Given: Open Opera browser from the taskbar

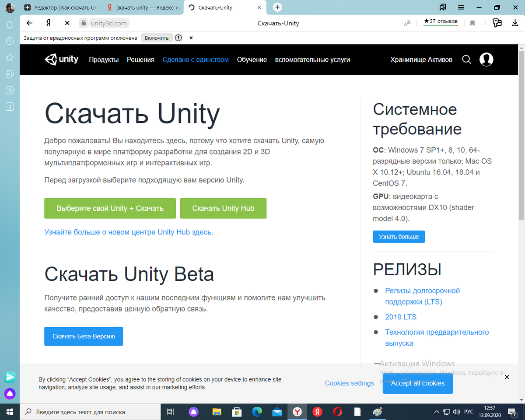Looking at the screenshot, I should click(x=337, y=412).
